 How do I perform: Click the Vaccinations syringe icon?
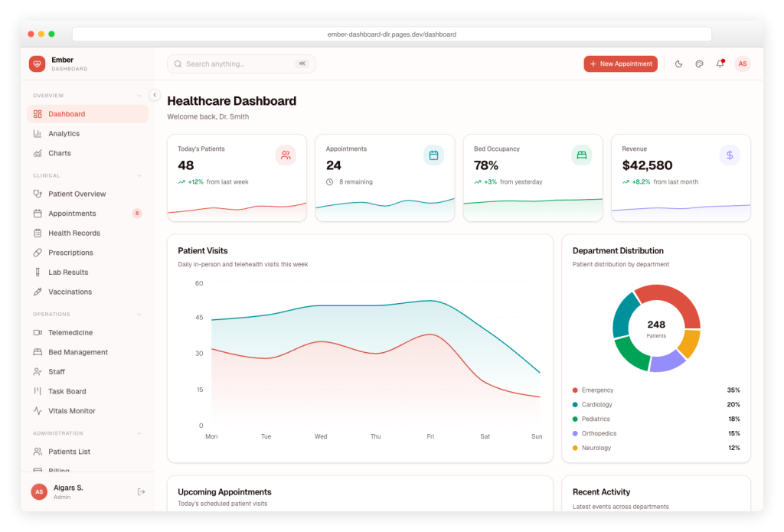(x=38, y=292)
